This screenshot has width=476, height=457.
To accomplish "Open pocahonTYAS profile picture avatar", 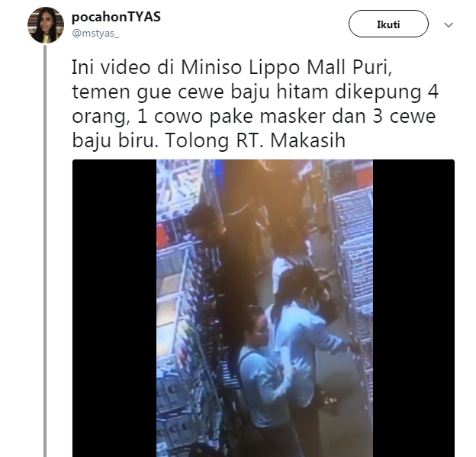I will tap(46, 25).
